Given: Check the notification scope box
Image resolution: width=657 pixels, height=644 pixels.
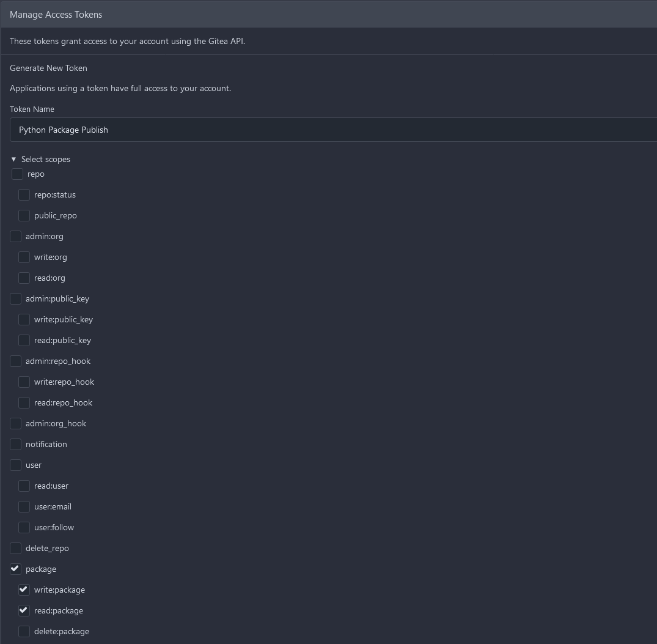Looking at the screenshot, I should click(x=15, y=445).
